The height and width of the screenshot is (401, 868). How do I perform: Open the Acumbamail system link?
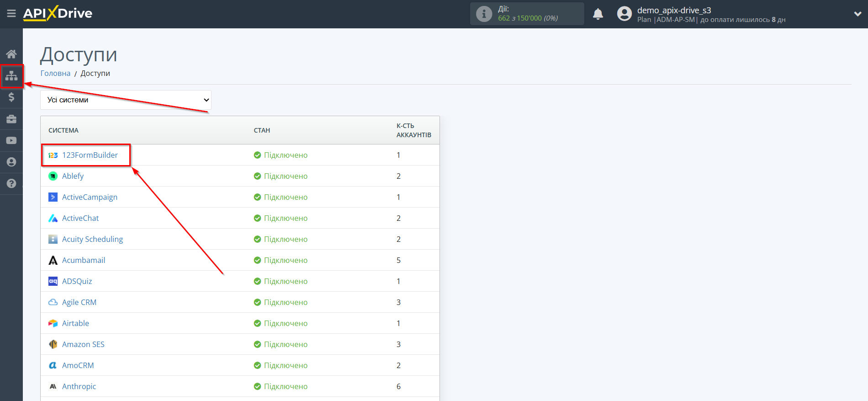[84, 260]
